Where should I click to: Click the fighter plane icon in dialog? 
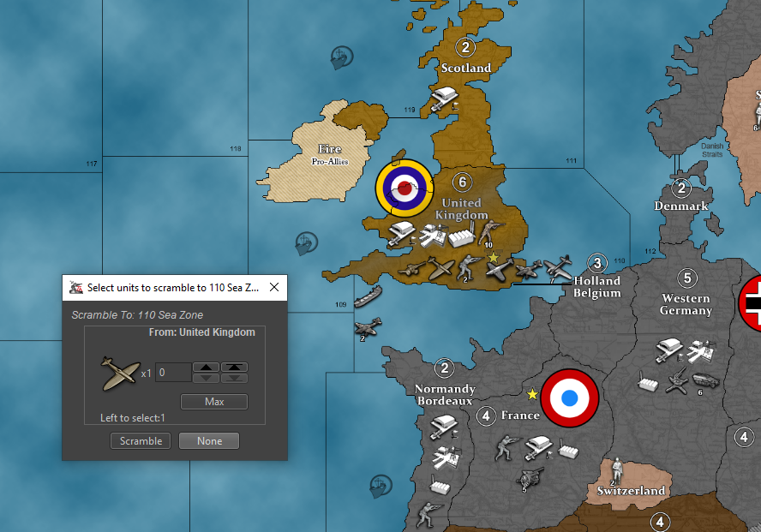(x=119, y=373)
